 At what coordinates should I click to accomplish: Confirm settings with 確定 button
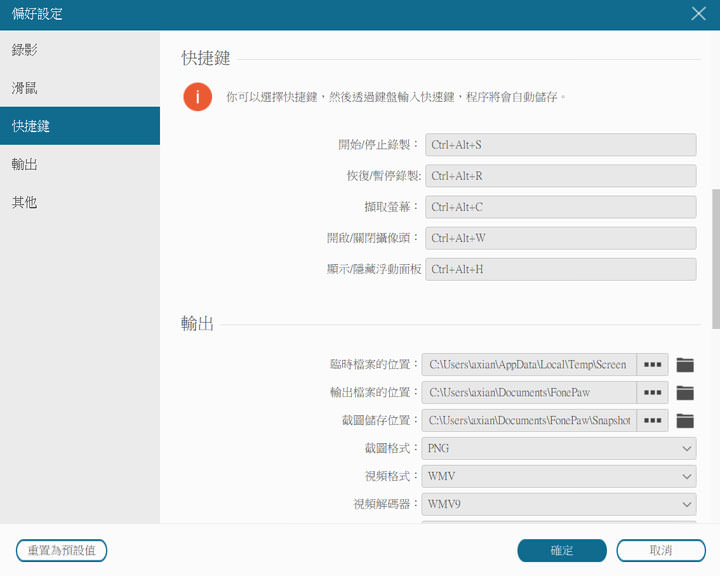point(562,550)
